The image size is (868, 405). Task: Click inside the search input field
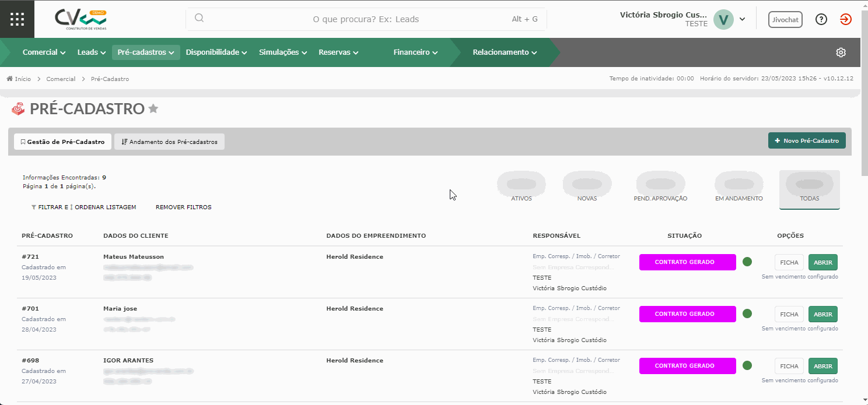pyautogui.click(x=366, y=19)
